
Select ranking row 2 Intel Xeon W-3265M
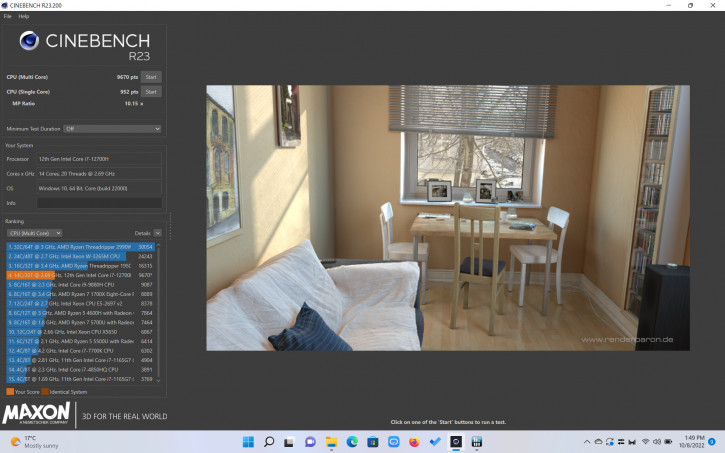pos(80,256)
